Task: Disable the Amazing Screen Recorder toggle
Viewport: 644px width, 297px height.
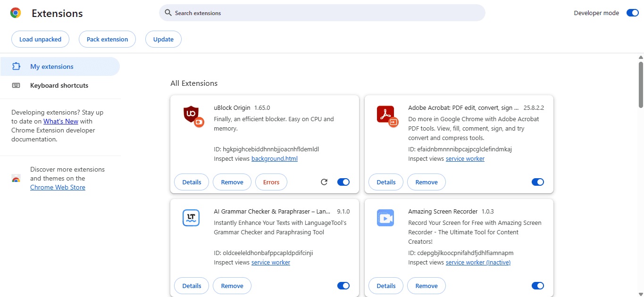Action: click(538, 286)
